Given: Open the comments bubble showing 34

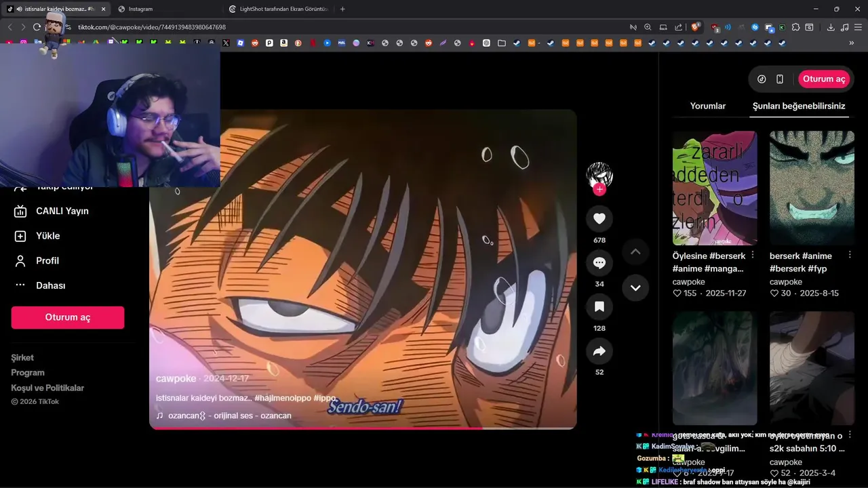Looking at the screenshot, I should pos(599,263).
